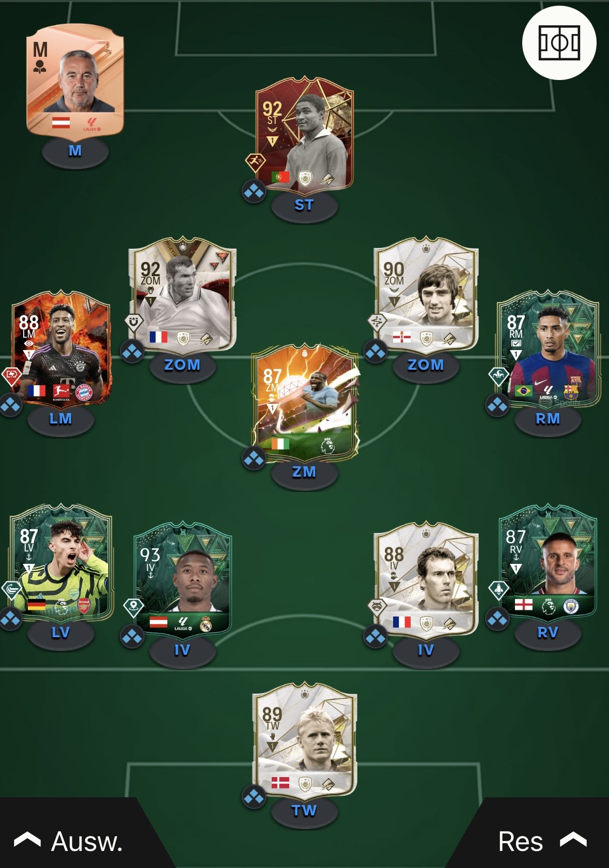This screenshot has height=868, width=609.
Task: Tap the RV position label
Action: tap(548, 633)
